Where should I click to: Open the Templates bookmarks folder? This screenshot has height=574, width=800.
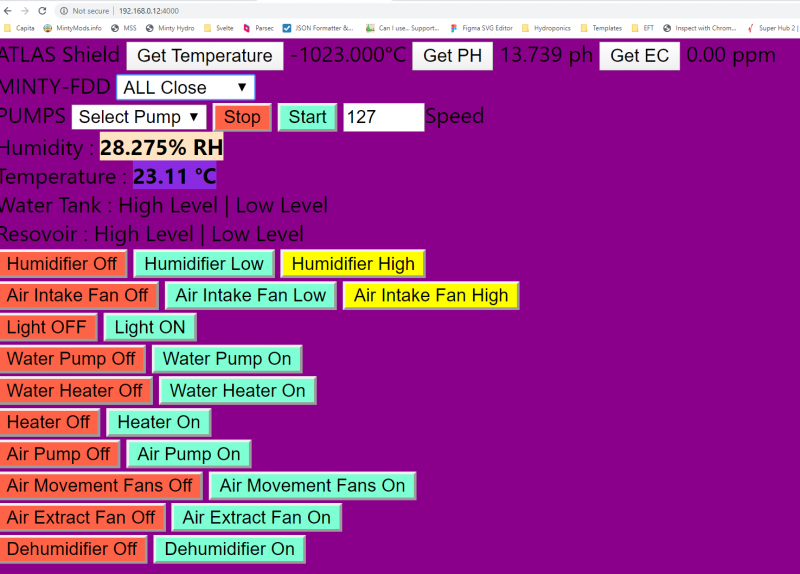point(601,28)
